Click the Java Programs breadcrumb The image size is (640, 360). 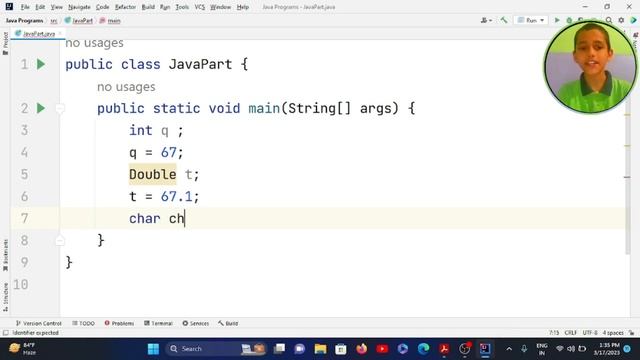[x=24, y=20]
